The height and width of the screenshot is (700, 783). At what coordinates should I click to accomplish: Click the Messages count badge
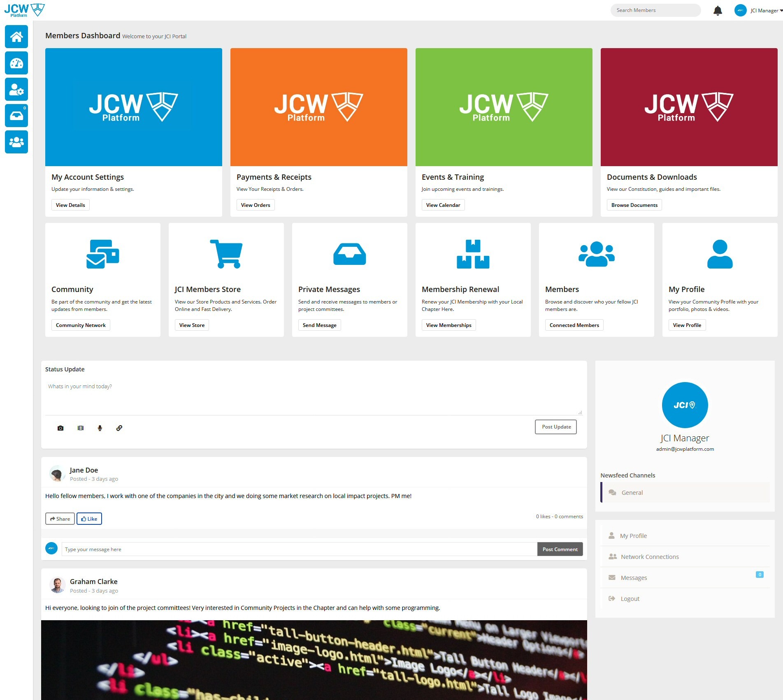point(760,575)
